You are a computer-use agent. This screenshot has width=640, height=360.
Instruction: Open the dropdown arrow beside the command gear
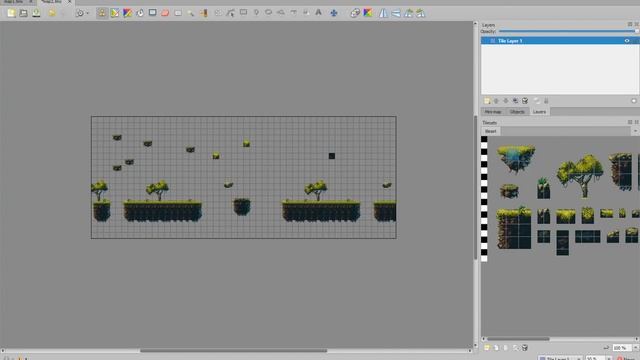pyautogui.click(x=87, y=13)
